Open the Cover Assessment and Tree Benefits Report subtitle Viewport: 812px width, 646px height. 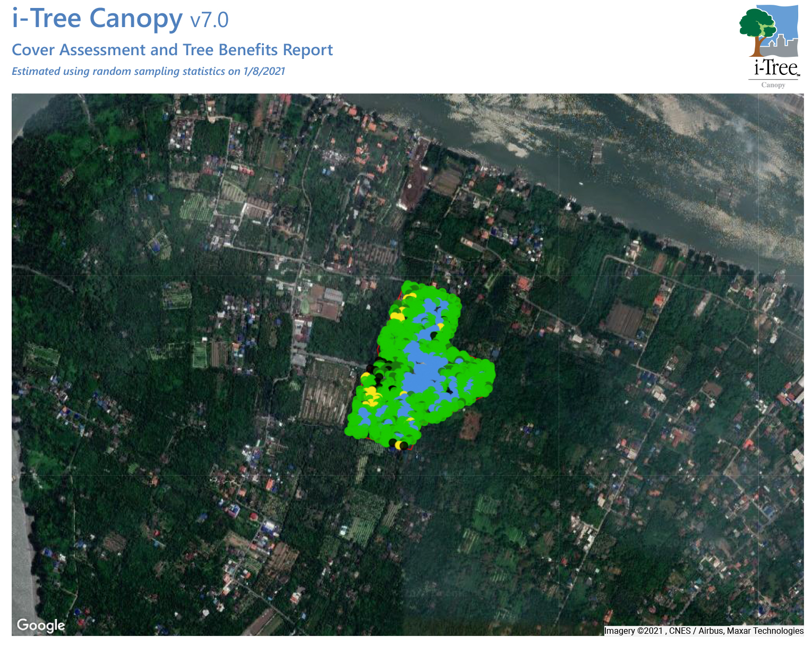(x=172, y=50)
